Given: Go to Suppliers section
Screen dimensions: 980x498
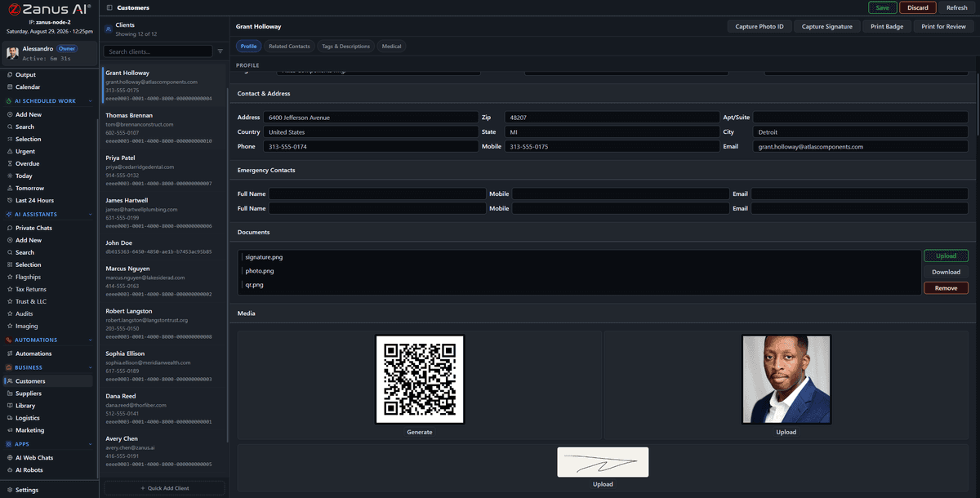Looking at the screenshot, I should pyautogui.click(x=29, y=394).
